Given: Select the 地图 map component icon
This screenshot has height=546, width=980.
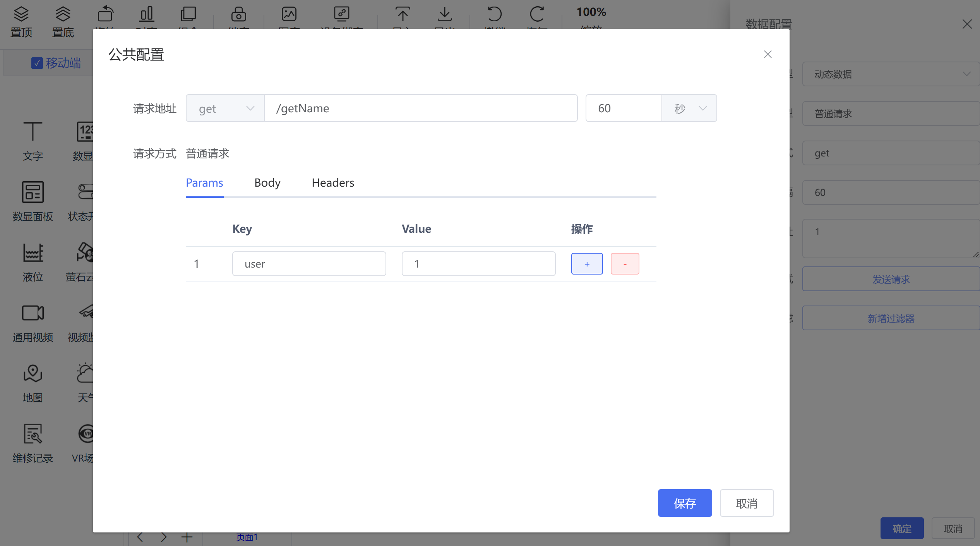Looking at the screenshot, I should pyautogui.click(x=33, y=373).
